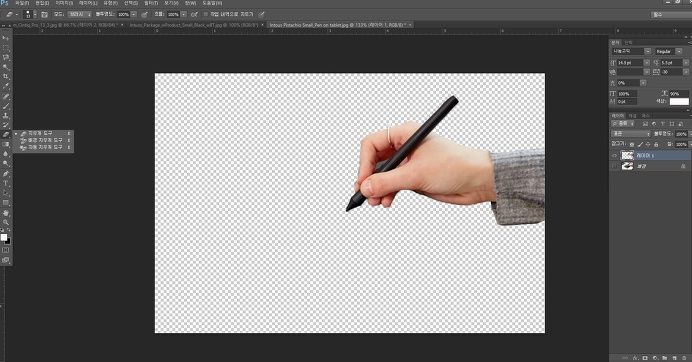Select the Eyedropper tool
Viewport: 692px width, 362px height.
pyautogui.click(x=6, y=87)
